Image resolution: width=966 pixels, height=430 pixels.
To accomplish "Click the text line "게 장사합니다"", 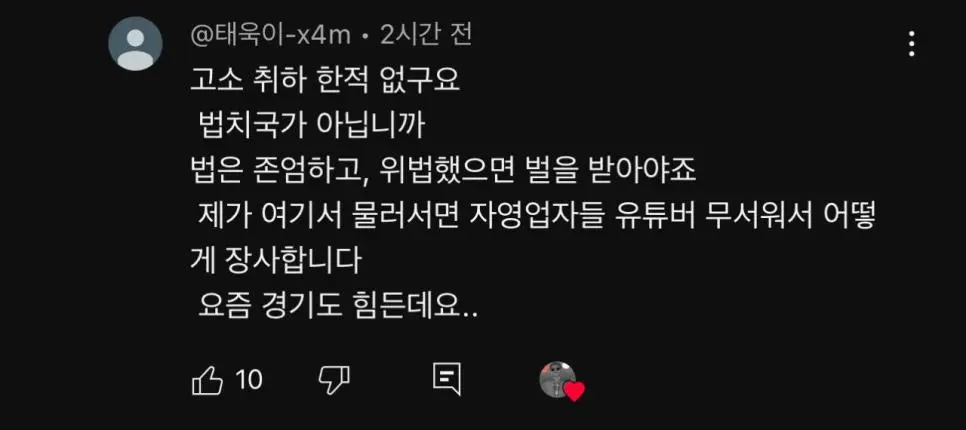I will pyautogui.click(x=275, y=261).
